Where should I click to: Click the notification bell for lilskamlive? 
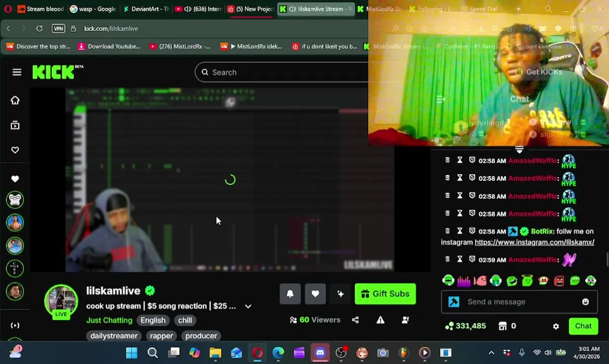coord(290,294)
